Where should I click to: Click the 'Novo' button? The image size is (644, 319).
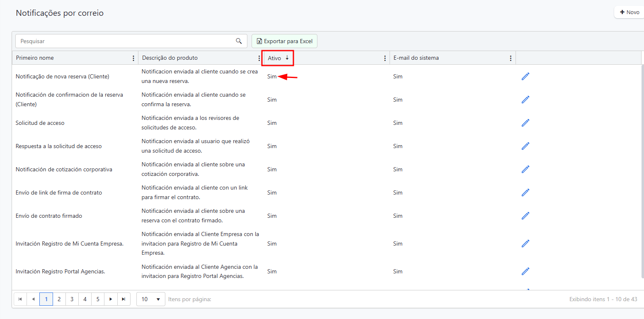(x=629, y=12)
